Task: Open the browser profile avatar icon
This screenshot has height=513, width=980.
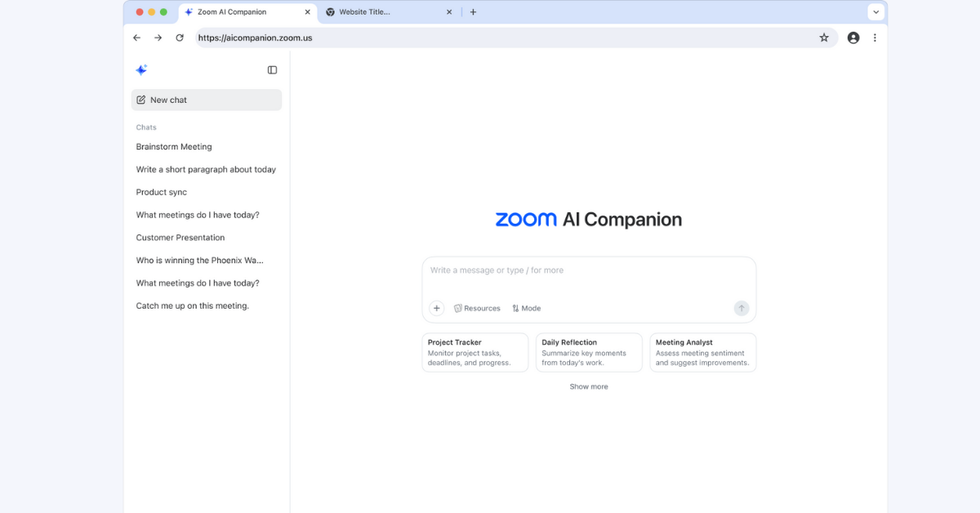Action: pyautogui.click(x=853, y=38)
